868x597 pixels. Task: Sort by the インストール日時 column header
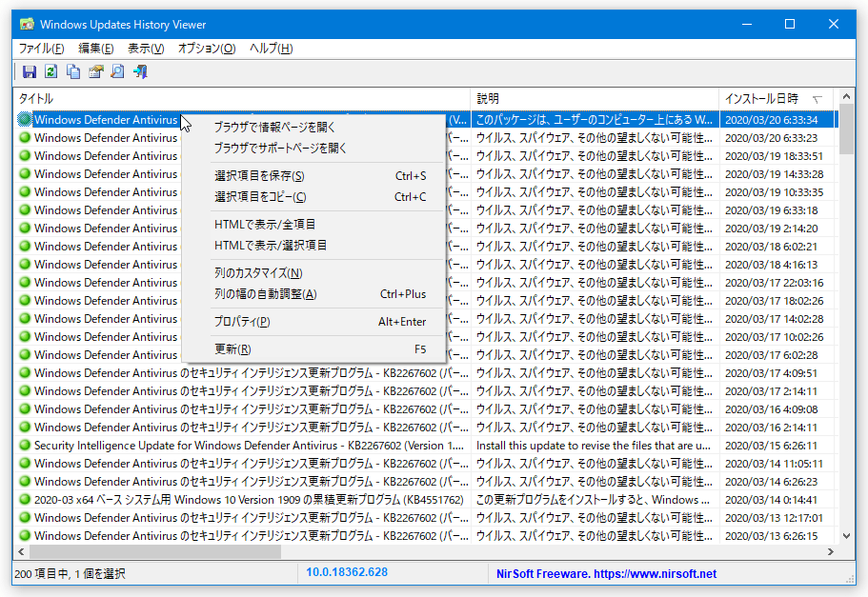tap(778, 99)
